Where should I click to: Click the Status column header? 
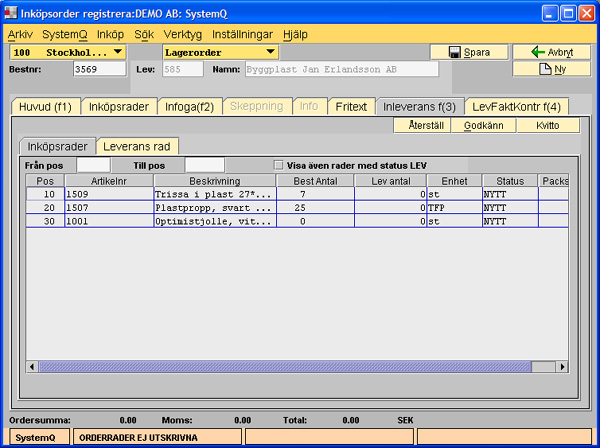point(510,181)
